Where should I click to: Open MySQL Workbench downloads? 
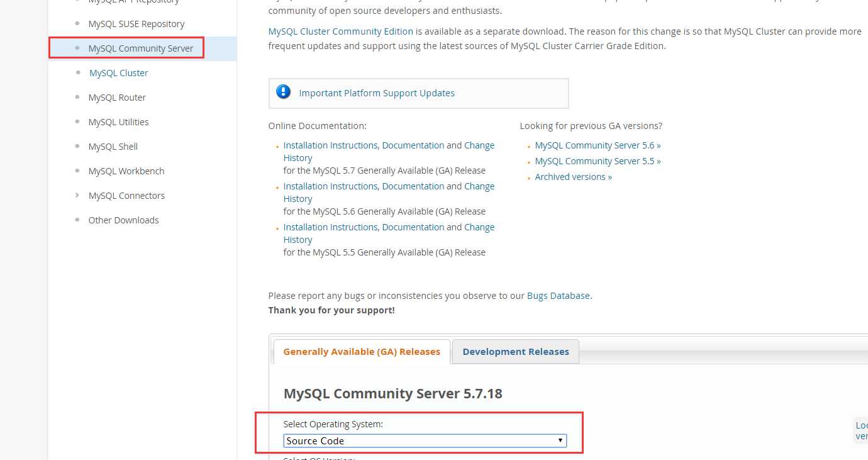click(x=126, y=171)
